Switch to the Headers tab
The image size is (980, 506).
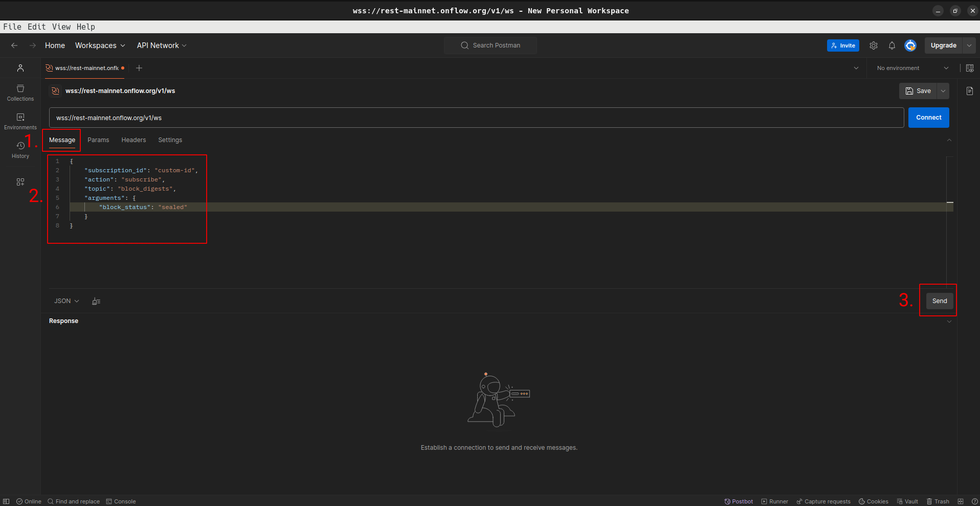(x=133, y=140)
